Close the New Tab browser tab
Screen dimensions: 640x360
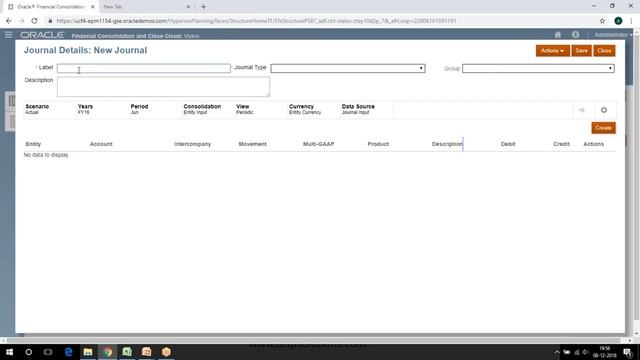(x=188, y=7)
